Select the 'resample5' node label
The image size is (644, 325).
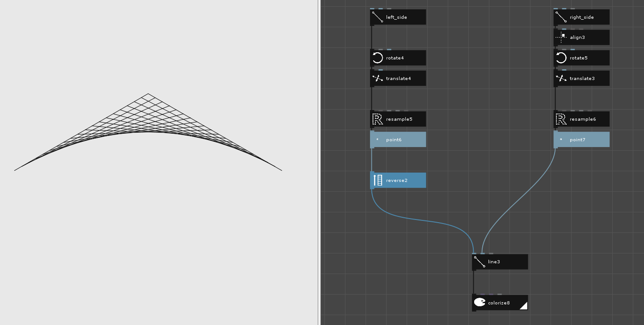pos(399,119)
